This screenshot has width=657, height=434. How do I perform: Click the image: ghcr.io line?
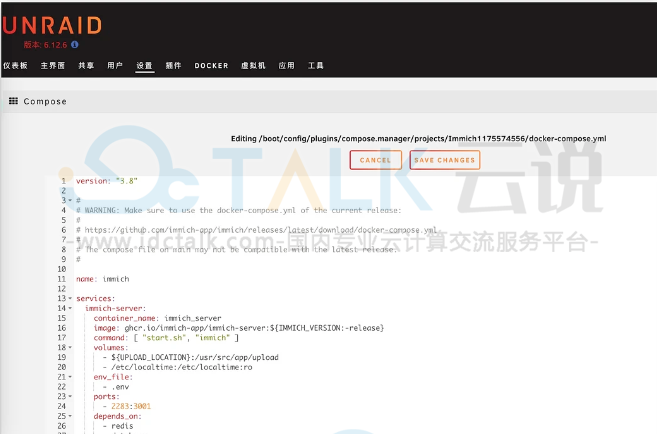click(x=239, y=328)
